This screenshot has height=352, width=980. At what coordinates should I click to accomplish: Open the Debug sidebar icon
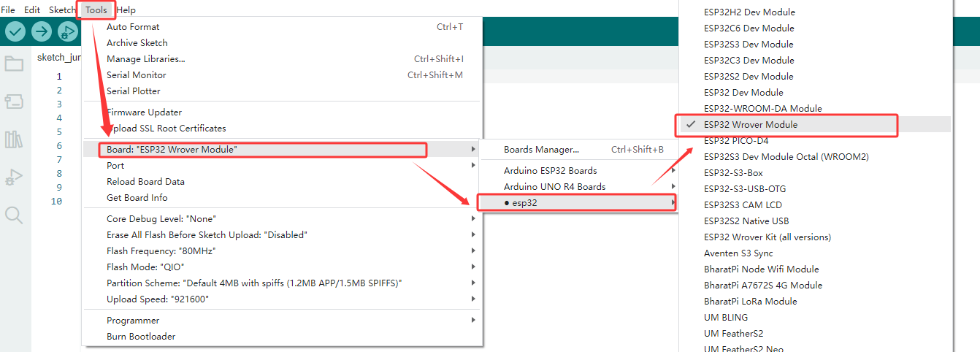14,177
